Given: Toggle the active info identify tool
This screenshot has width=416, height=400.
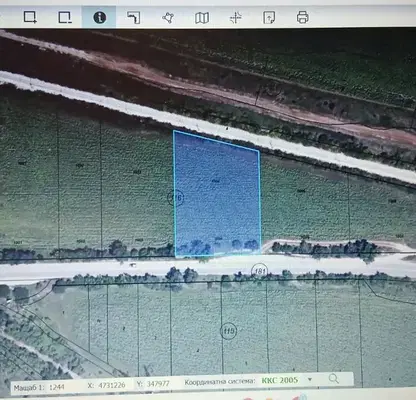Looking at the screenshot, I should click(99, 17).
